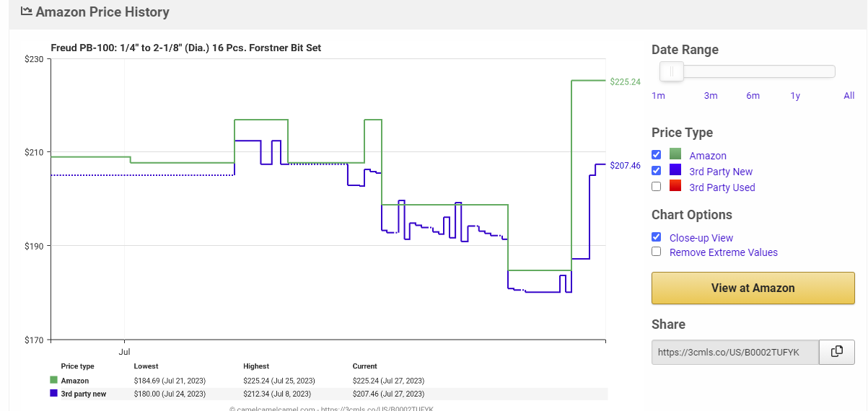This screenshot has height=411, width=868.
Task: Uncheck the Amazon price type checkbox
Action: coord(656,155)
